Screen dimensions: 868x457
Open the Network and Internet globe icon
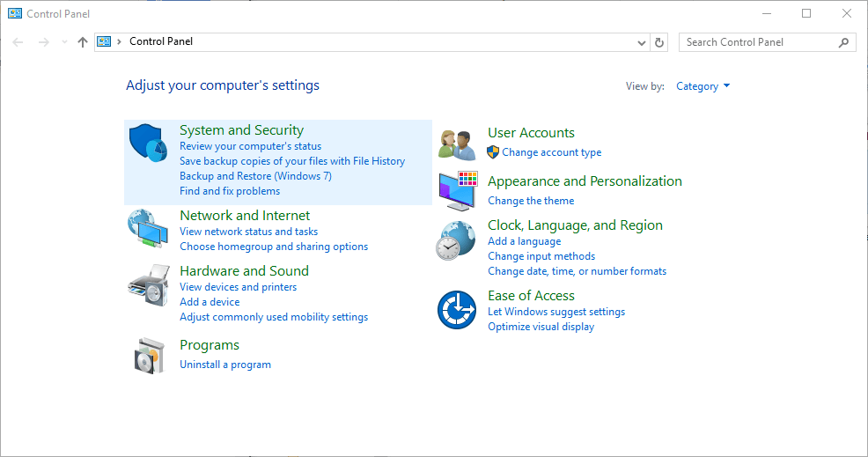(148, 229)
